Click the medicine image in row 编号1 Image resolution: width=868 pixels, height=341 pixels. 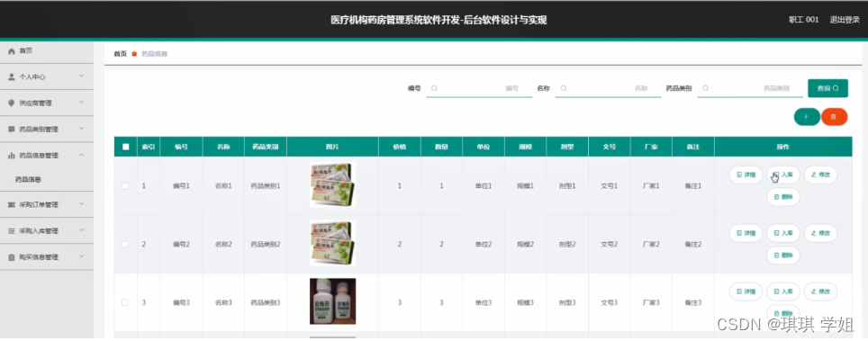coord(332,184)
